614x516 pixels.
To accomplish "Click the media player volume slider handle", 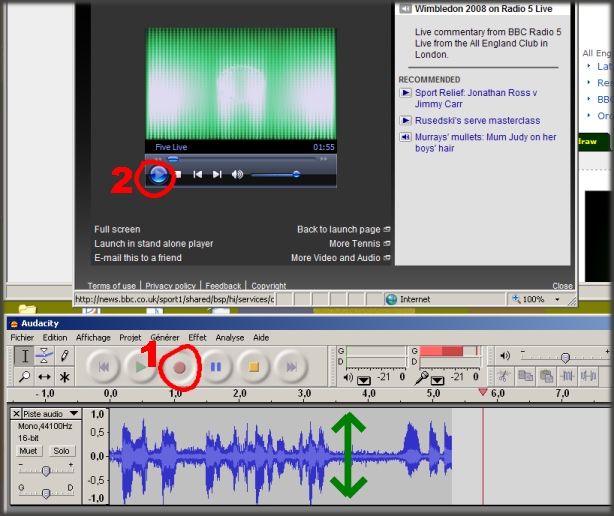I will click(296, 174).
